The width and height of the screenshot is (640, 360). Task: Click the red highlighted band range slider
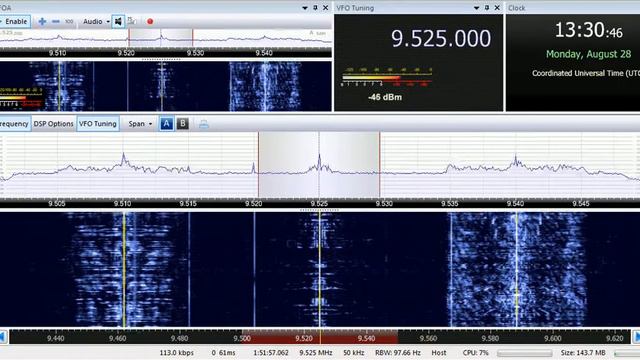(320, 338)
